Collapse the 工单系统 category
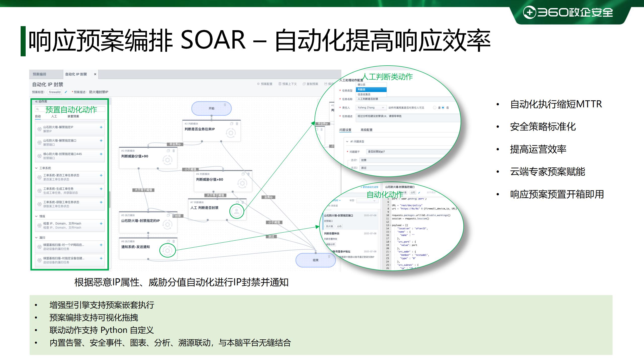 pos(36,168)
